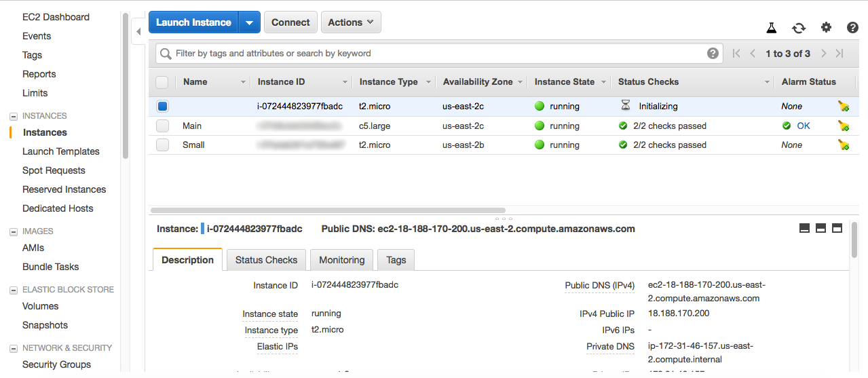868x378 pixels.
Task: Open Snapshots in sidebar
Action: pos(45,325)
